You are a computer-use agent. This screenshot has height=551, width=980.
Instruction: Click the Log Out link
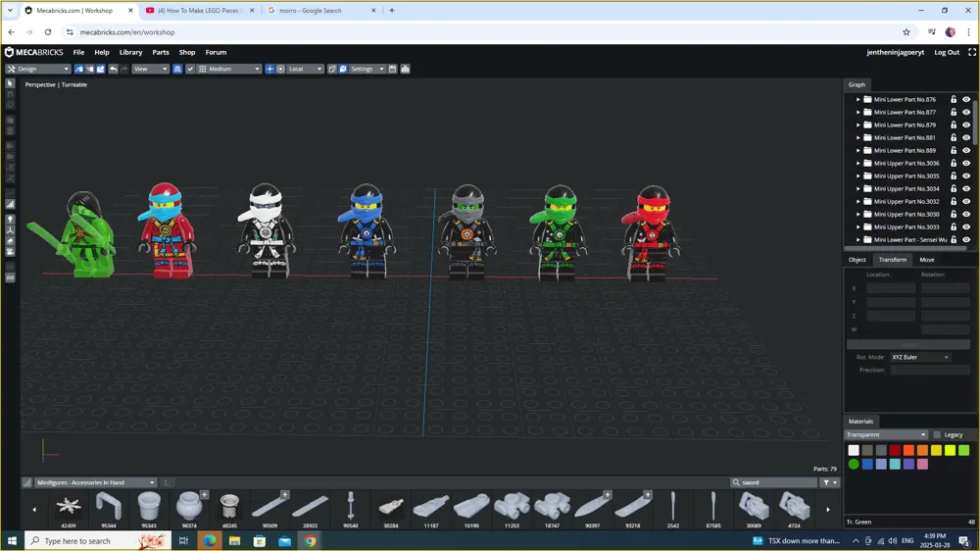947,53
